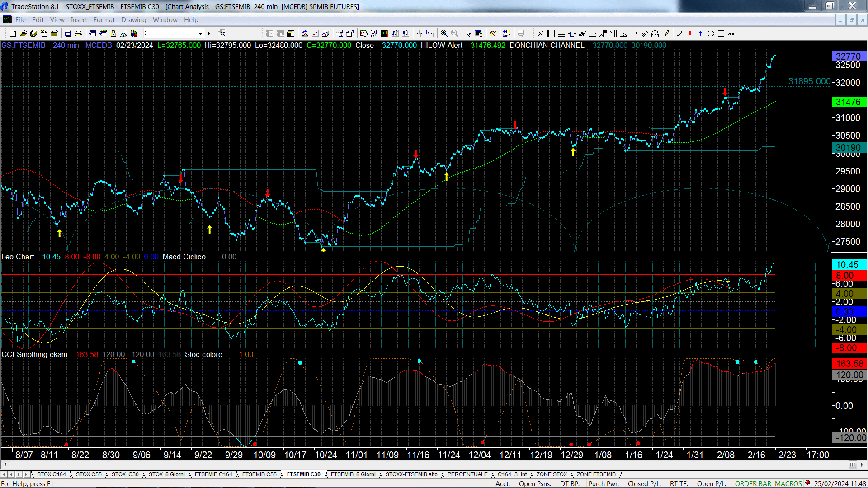Switch to the STOXX-FTSEMIB sito tab
The image size is (868, 488).
[411, 474]
